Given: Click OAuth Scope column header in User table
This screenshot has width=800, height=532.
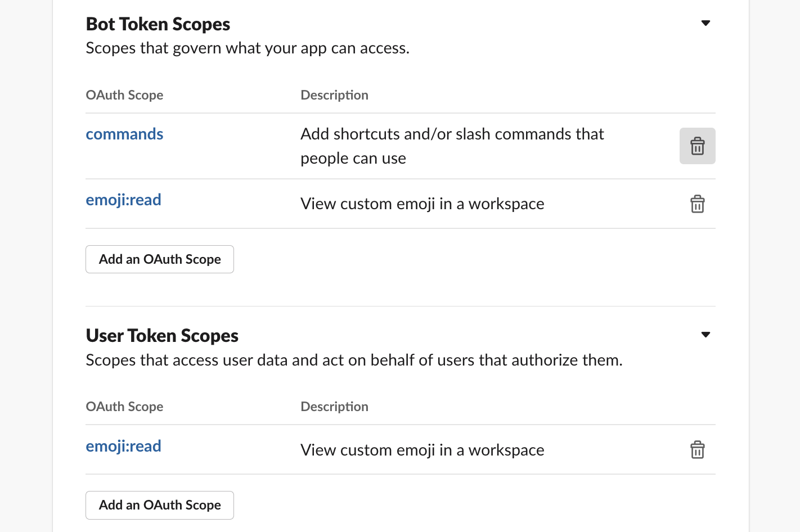Looking at the screenshot, I should [124, 407].
